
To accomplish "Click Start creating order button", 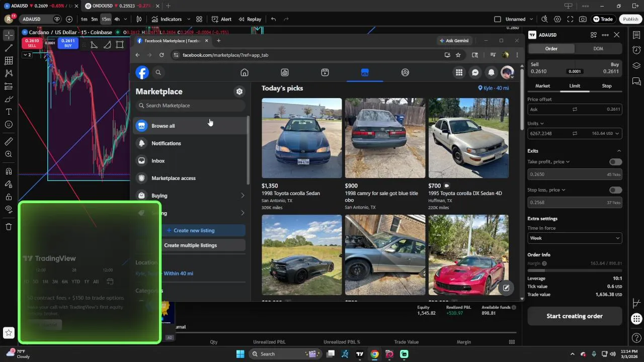I will [x=575, y=316].
